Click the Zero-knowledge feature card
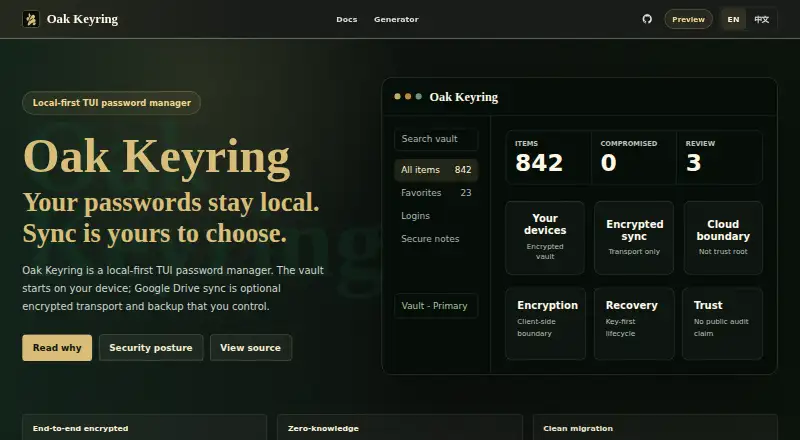The width and height of the screenshot is (800, 440). tap(399, 428)
